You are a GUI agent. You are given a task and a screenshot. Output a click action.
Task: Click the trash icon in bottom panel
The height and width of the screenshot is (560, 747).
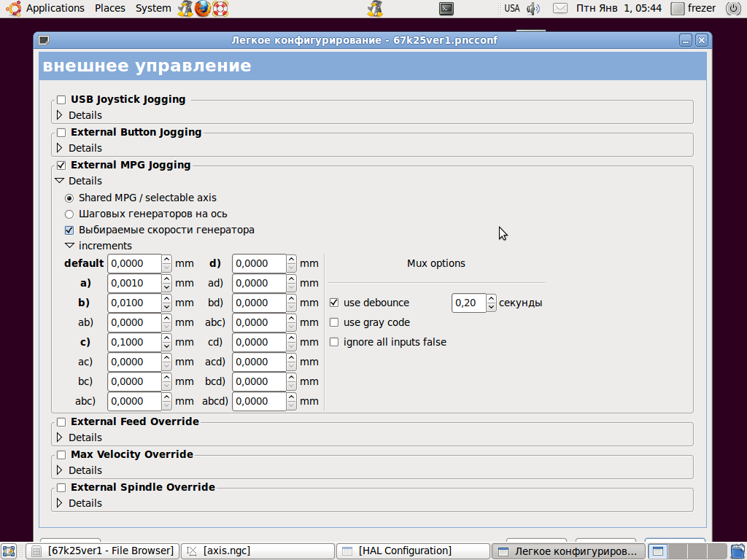tap(738, 551)
